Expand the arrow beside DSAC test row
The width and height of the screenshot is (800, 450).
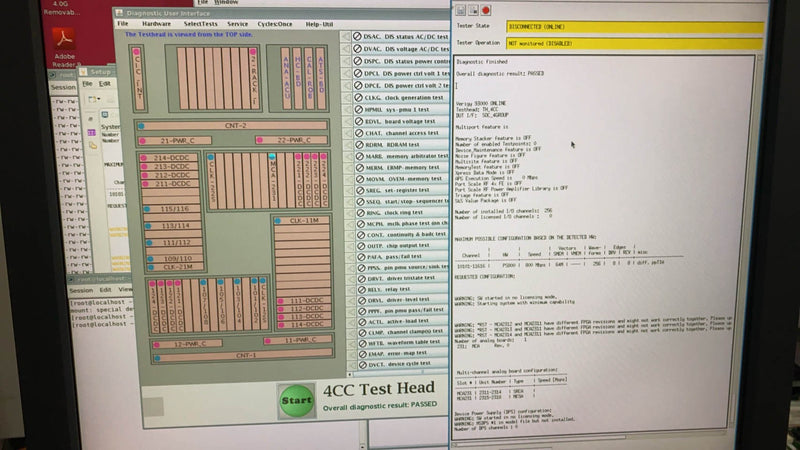tap(346, 36)
